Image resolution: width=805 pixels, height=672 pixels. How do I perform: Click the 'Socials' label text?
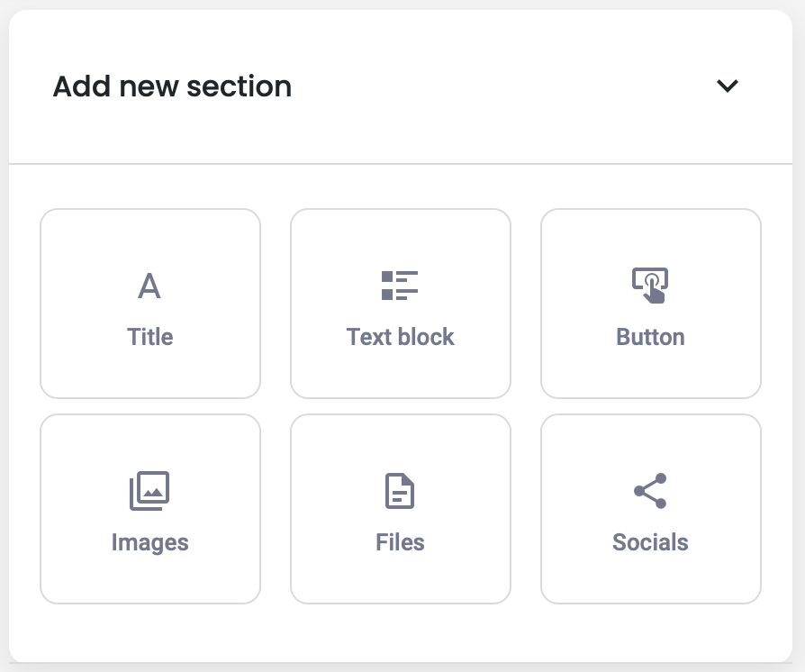click(x=650, y=542)
